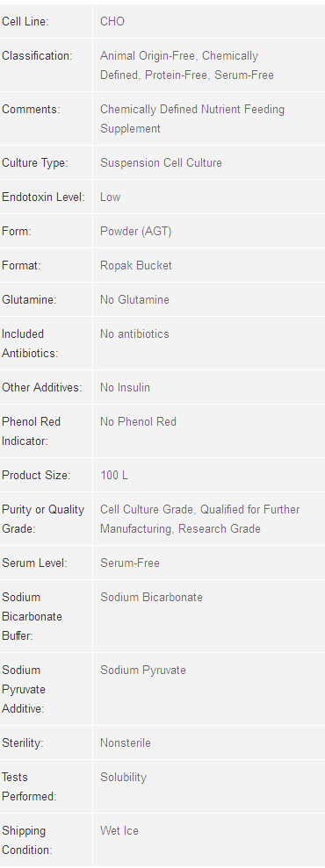Click the Nonsterile sterility value
The width and height of the screenshot is (325, 868).
coord(125,742)
